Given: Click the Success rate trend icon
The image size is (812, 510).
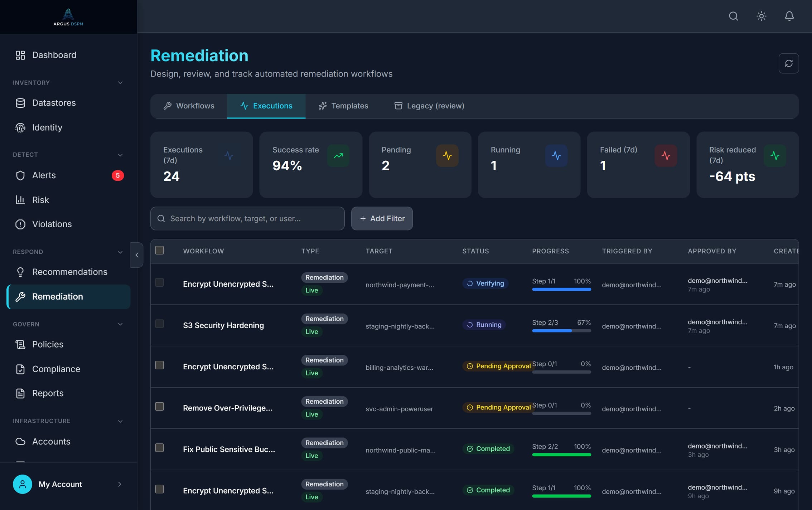Looking at the screenshot, I should [x=338, y=156].
